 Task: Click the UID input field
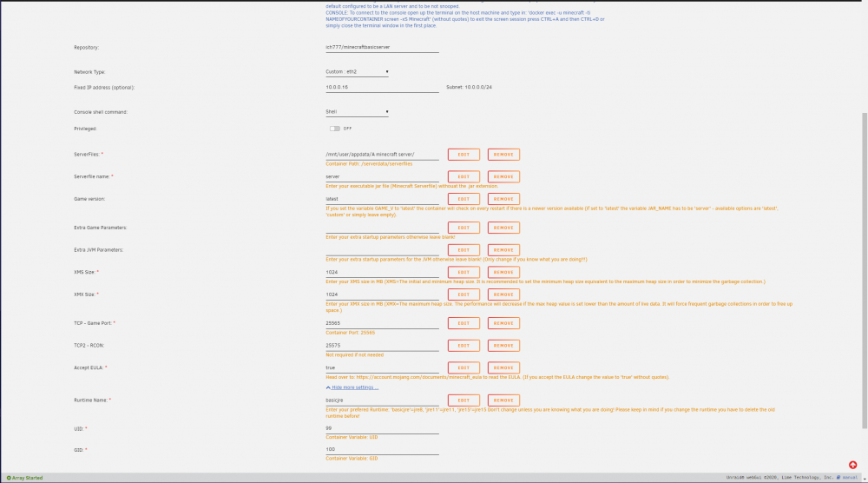point(382,429)
